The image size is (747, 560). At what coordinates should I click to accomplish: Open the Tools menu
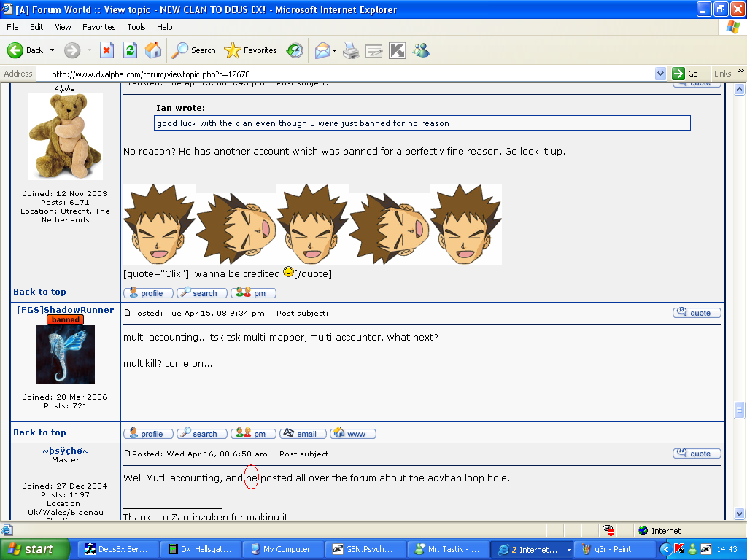[136, 27]
